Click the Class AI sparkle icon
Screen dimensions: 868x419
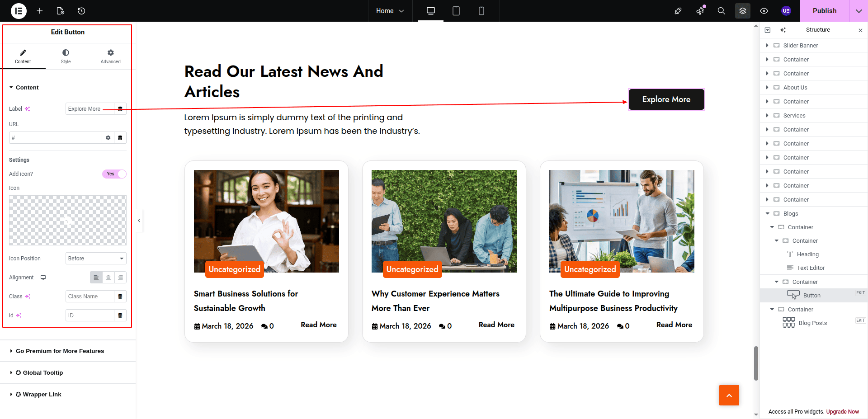tap(28, 297)
